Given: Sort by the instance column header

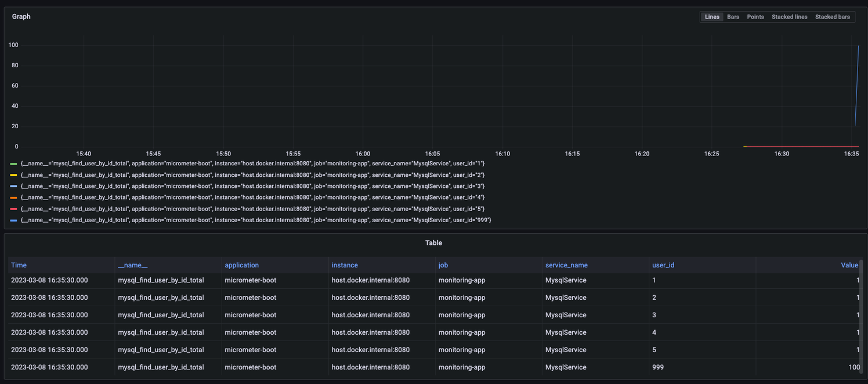Looking at the screenshot, I should click(345, 265).
